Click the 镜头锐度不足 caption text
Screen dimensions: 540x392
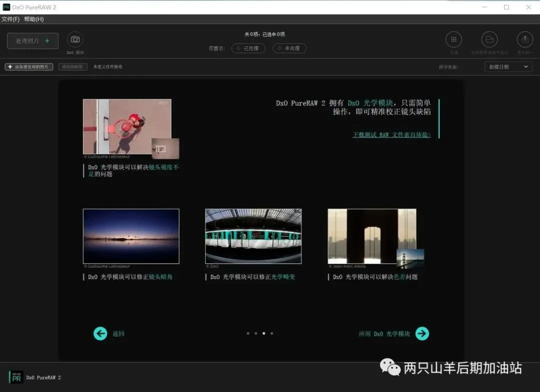tap(133, 171)
